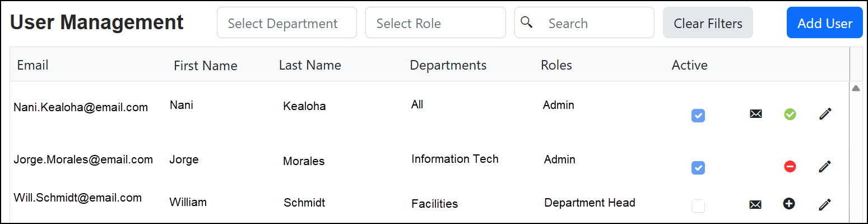This screenshot has width=868, height=224.
Task: Select the Jorge.Morales@email.com cell
Action: 83,159
